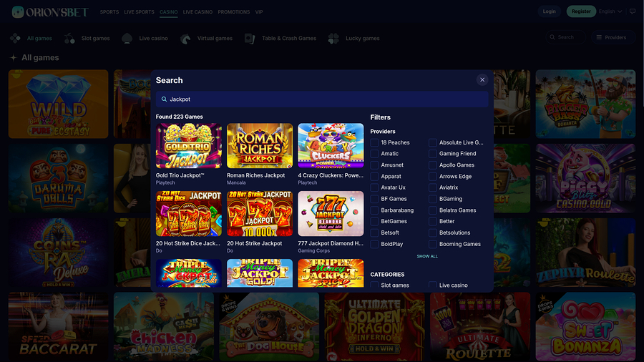Open Triple Money Jackpot Gold thumbnail
This screenshot has width=644, height=362.
tap(260, 273)
